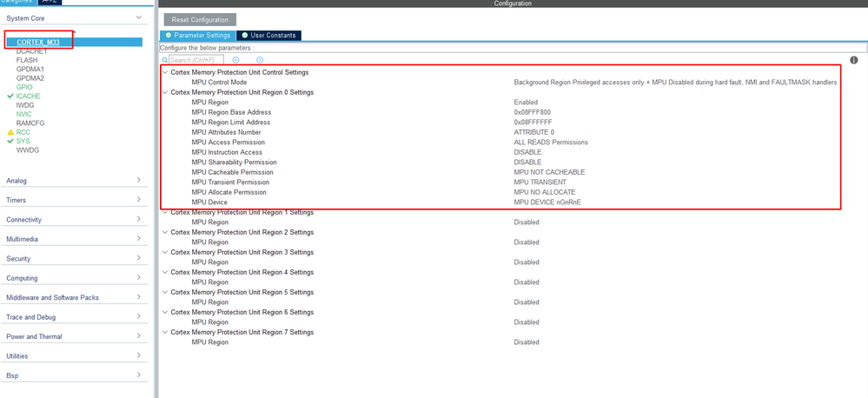Click Region 1 MPU Region 'Disabled' value
The height and width of the screenshot is (398, 868).
click(527, 222)
